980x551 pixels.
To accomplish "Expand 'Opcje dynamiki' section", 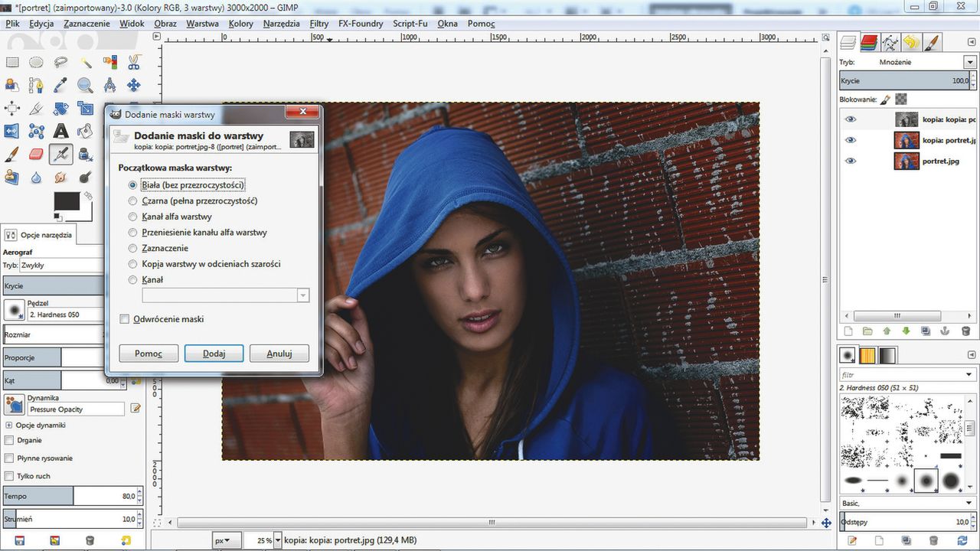I will [9, 425].
